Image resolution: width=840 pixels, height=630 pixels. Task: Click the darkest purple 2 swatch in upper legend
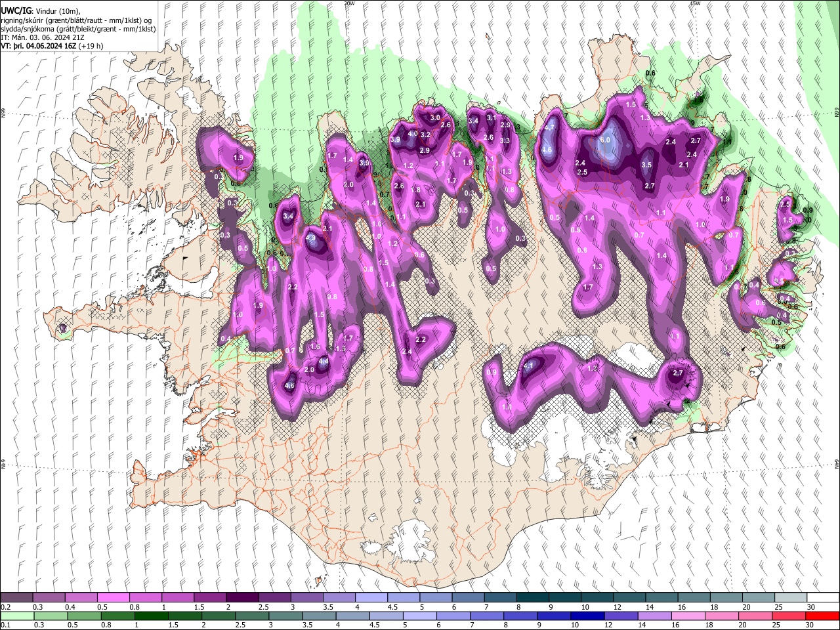tap(241, 598)
